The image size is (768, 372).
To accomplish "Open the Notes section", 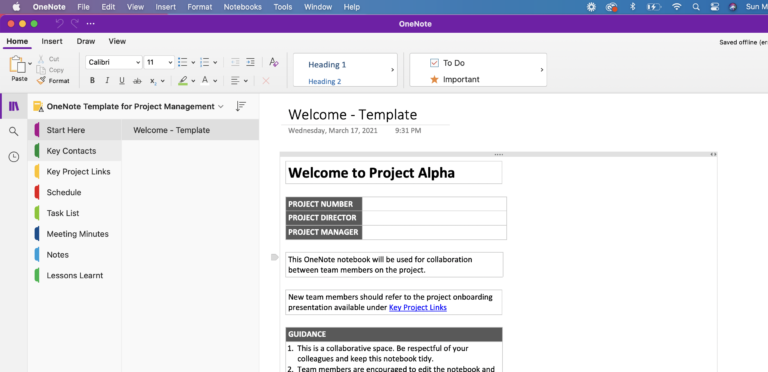I will coord(74,255).
